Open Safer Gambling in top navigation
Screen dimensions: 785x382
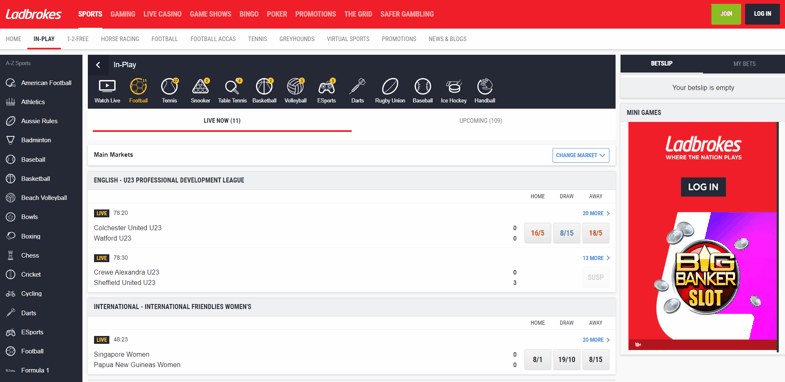coord(407,14)
